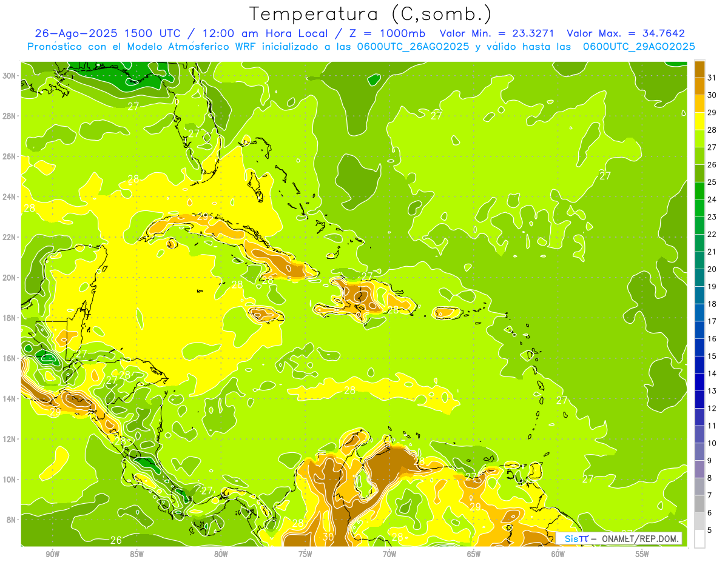Click value 29 on the color scale
Viewport: 728px width, 562px height.
tap(712, 113)
